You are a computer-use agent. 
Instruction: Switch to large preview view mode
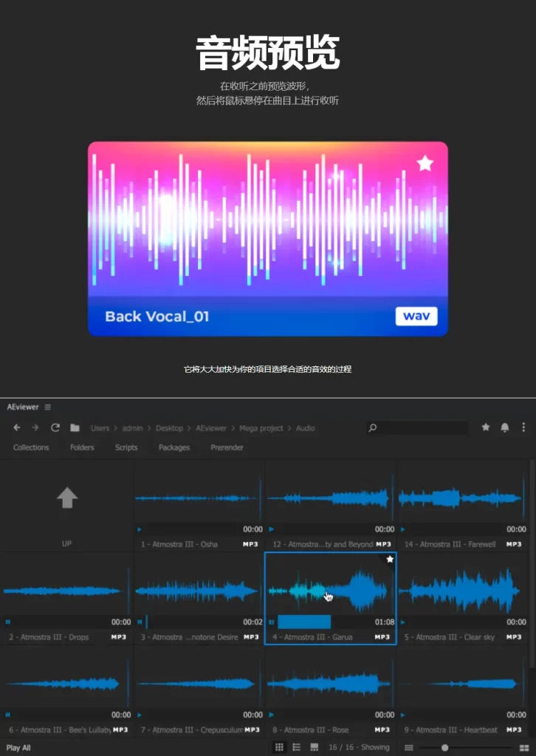tap(315, 747)
